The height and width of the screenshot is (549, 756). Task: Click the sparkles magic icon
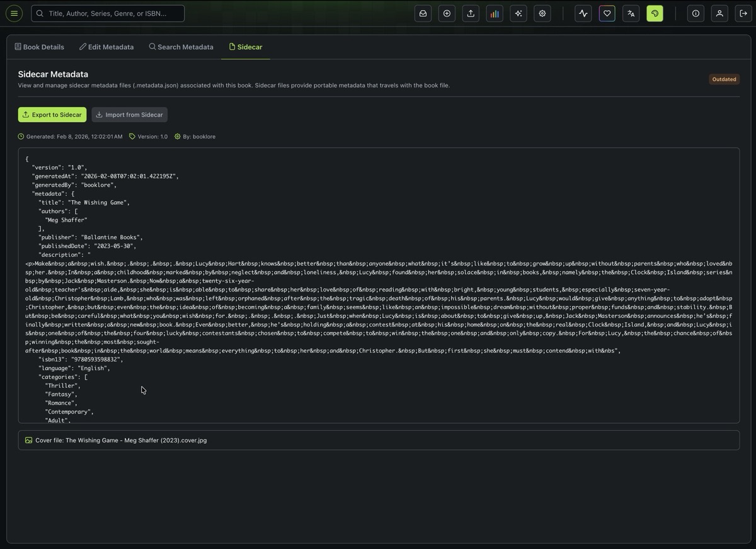pyautogui.click(x=518, y=13)
